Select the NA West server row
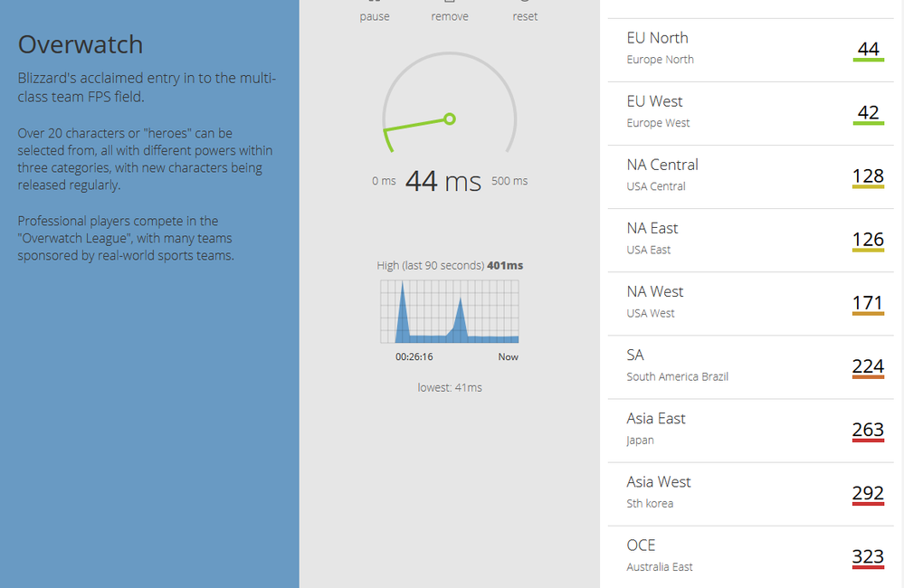The image size is (904, 588). pyautogui.click(x=751, y=304)
